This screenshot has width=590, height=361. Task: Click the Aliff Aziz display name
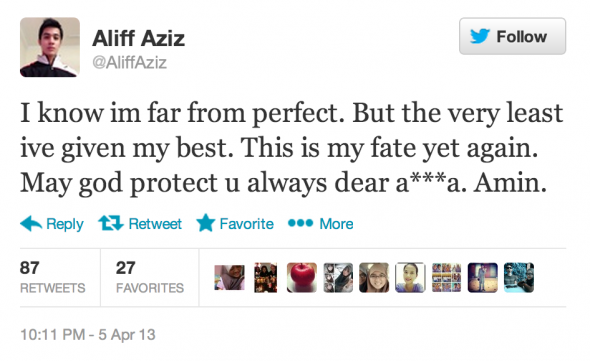[x=138, y=38]
